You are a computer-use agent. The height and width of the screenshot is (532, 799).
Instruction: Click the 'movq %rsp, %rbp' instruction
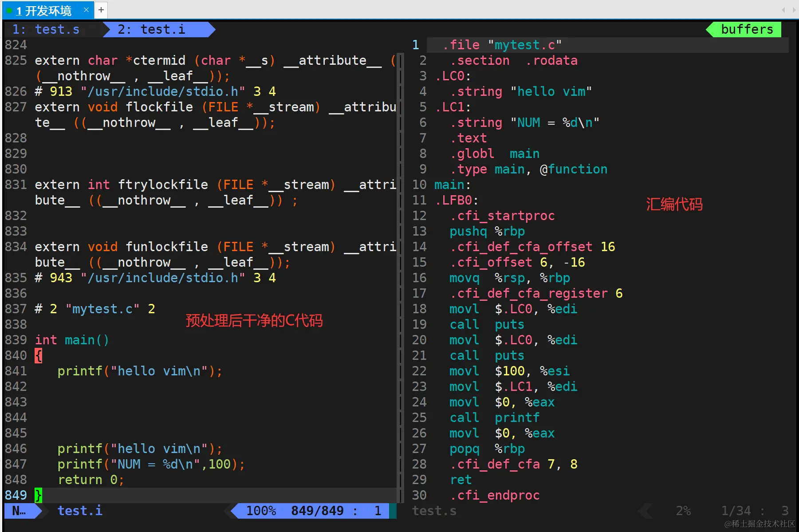[x=510, y=278]
